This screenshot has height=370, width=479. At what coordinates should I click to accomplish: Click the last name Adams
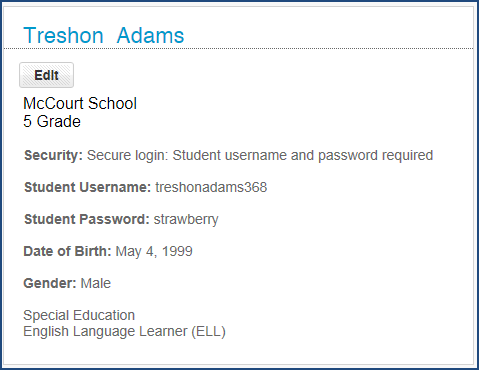pyautogui.click(x=150, y=35)
